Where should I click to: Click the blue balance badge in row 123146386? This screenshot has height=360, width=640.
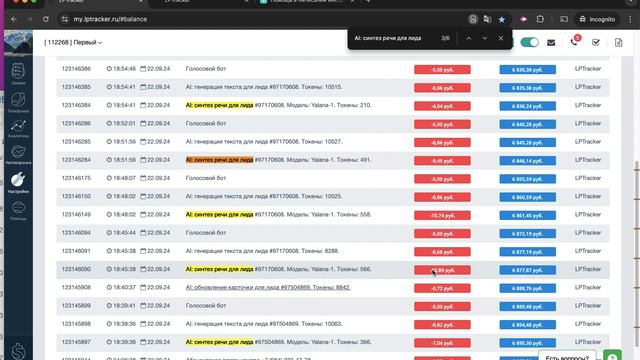click(527, 70)
